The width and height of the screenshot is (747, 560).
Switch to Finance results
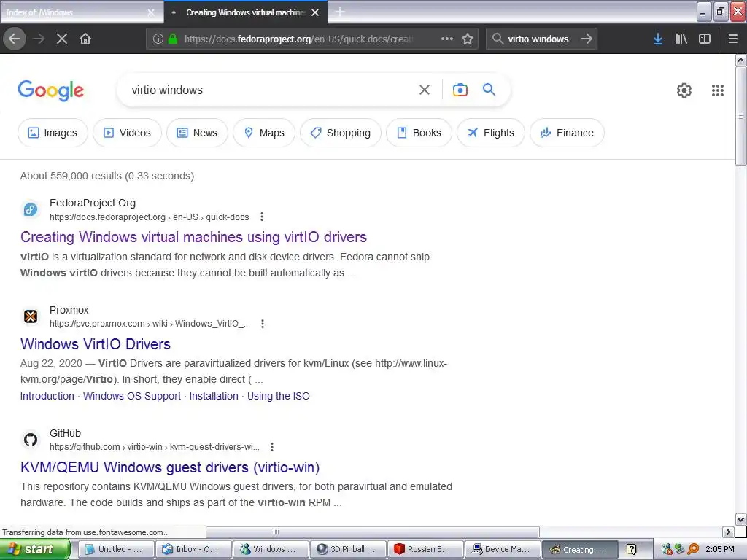(567, 133)
